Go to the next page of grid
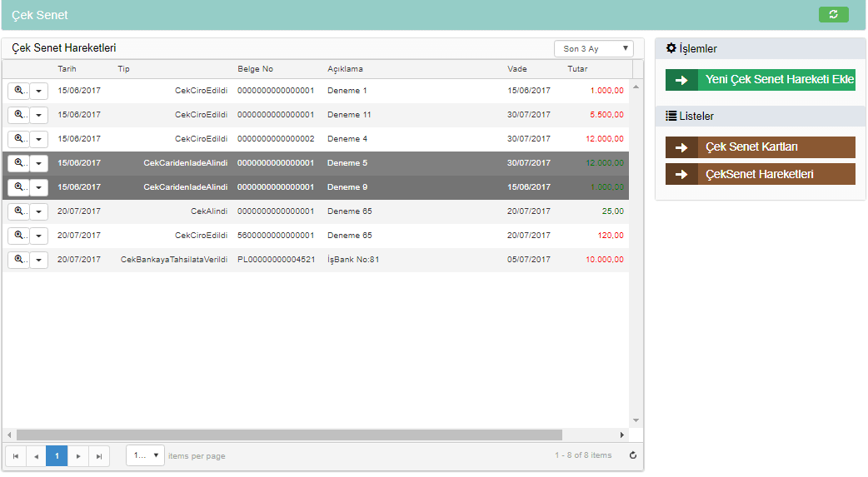Screen dimensions: 868x477 pyautogui.click(x=78, y=455)
